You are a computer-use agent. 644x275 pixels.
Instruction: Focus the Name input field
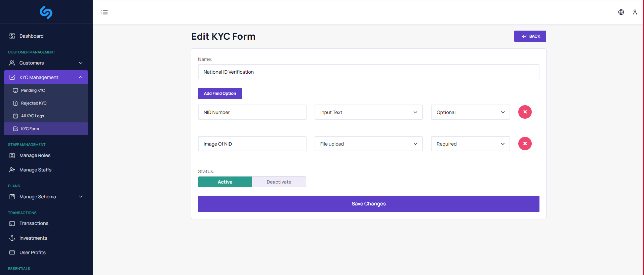click(x=368, y=72)
